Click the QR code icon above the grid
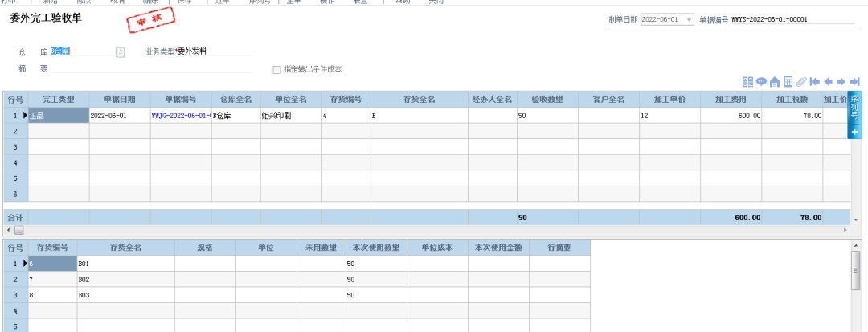This screenshot has height=332, width=868. pyautogui.click(x=747, y=81)
